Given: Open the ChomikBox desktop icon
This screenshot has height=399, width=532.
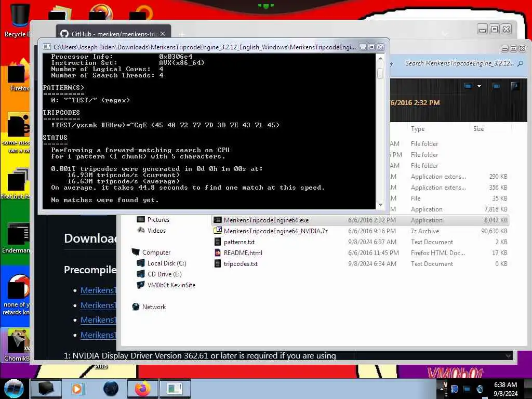Looking at the screenshot, I should coord(17,344).
